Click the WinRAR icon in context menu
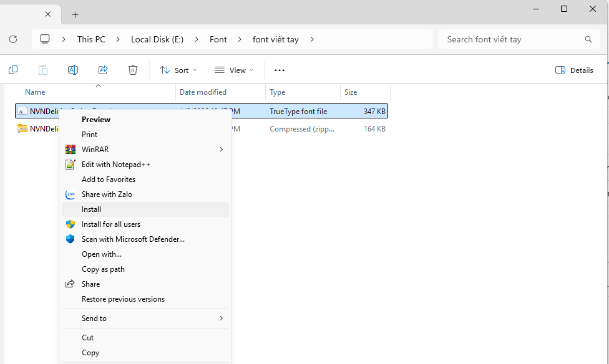Image resolution: width=609 pixels, height=364 pixels. (71, 150)
